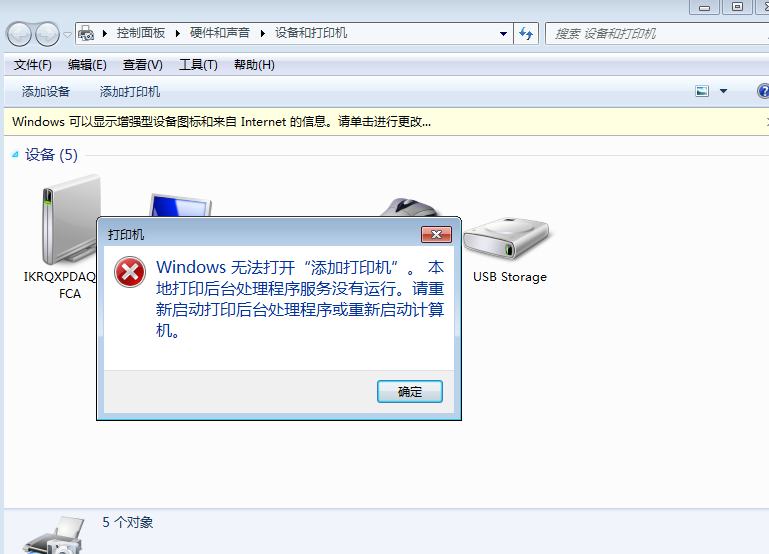Open the 查看(V) menu
Screen dimensions: 769x554
143,65
